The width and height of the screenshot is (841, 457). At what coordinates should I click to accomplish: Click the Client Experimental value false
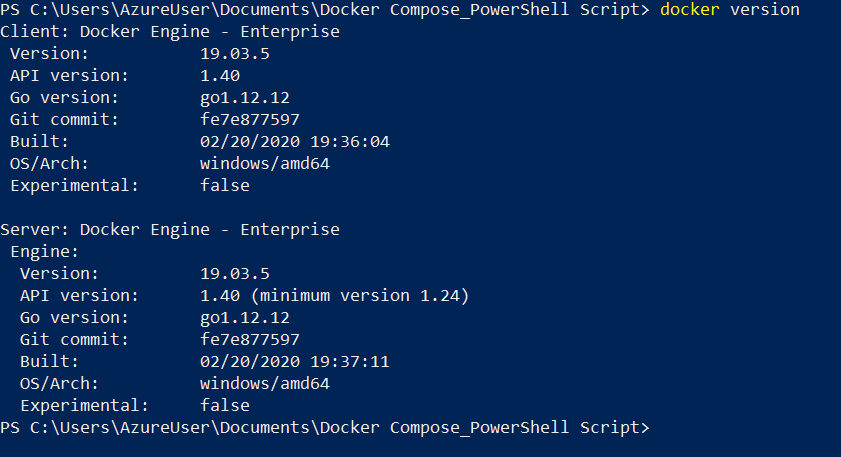pyautogui.click(x=225, y=186)
